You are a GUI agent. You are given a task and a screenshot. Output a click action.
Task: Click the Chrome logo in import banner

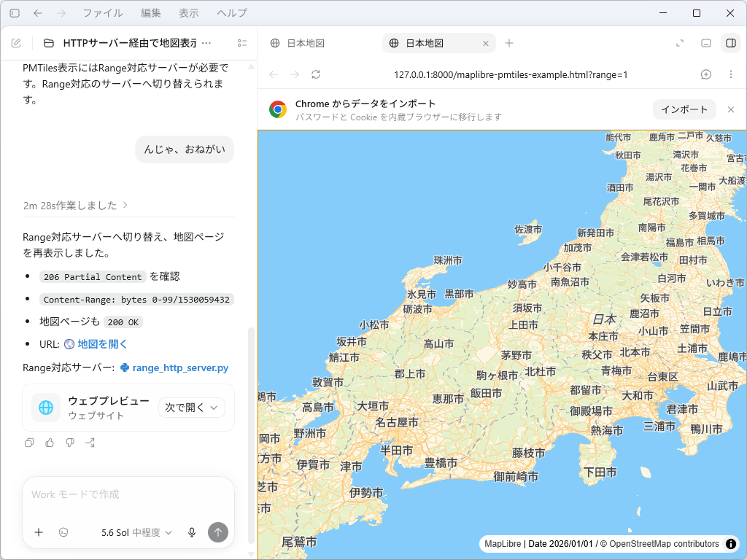coord(278,109)
